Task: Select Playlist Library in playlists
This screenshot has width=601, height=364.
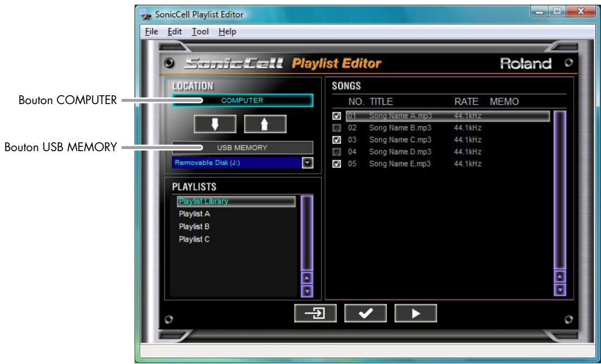Action: pos(236,201)
